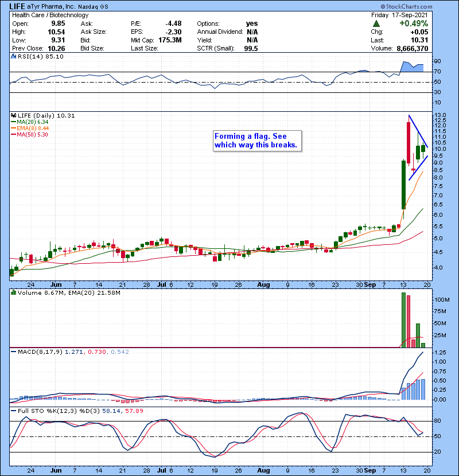Click the 90 level on the RSI axis
Viewport: 459px width, 476px height.
click(x=437, y=61)
